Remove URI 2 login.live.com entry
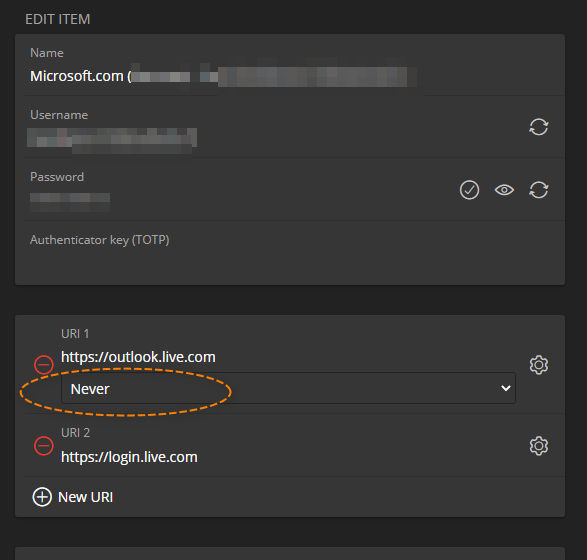 coord(44,445)
